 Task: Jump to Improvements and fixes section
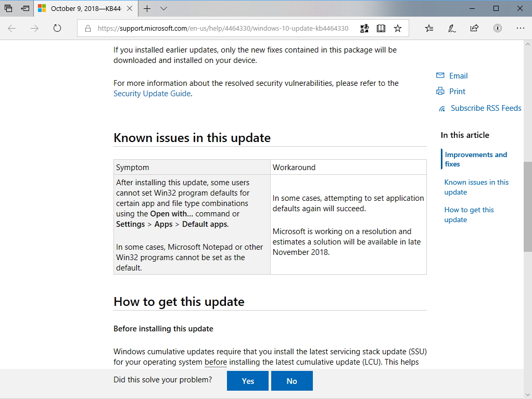point(476,159)
